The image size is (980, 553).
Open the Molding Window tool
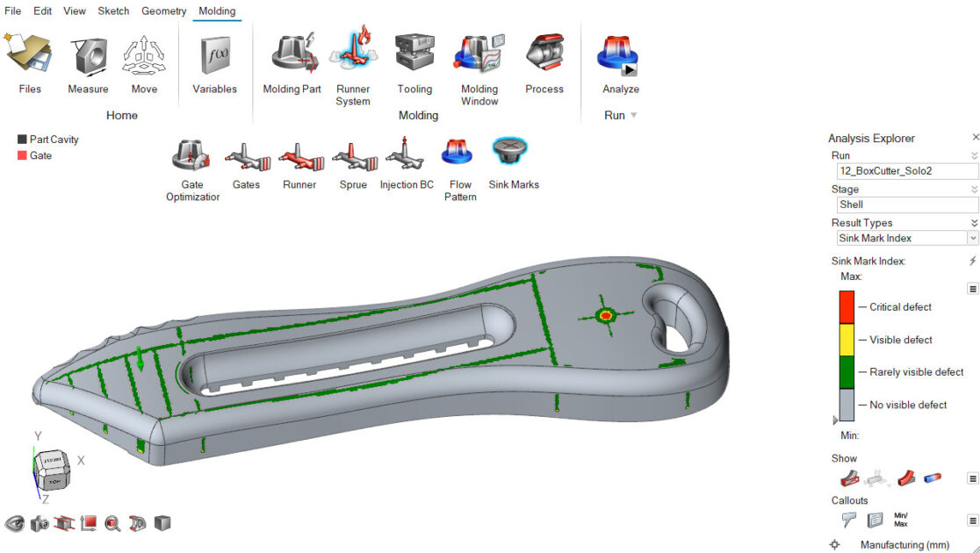click(x=479, y=54)
